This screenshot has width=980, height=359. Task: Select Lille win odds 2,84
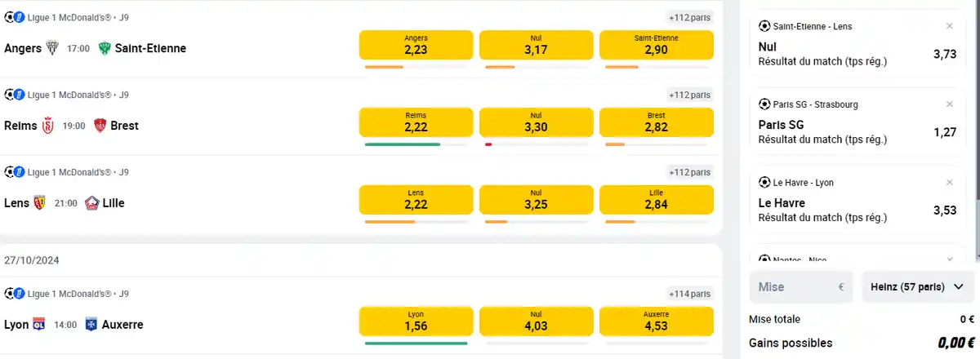656,200
